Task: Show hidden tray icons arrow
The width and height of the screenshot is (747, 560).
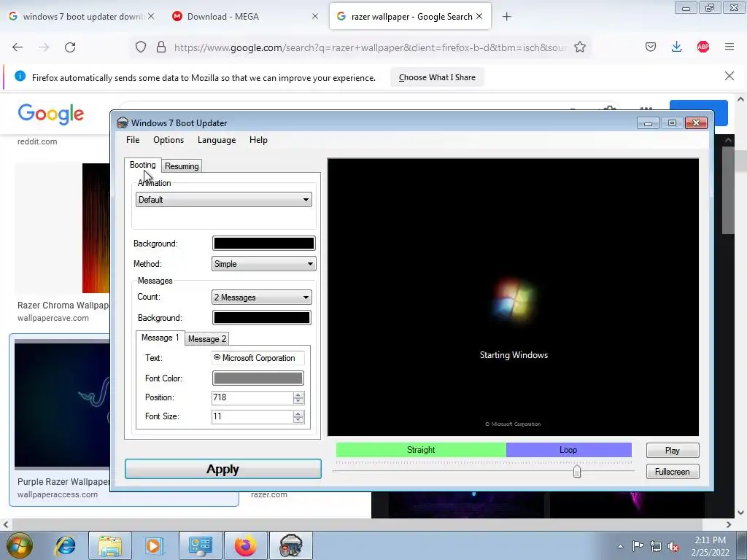Action: [x=620, y=546]
